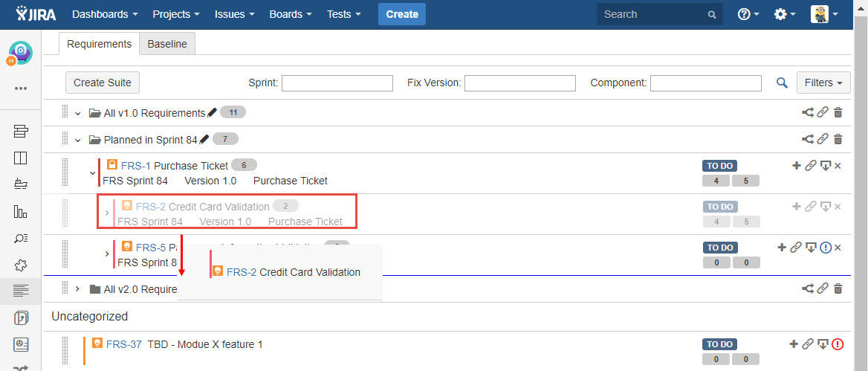
Task: Click the red warning icon on FRS-37
Action: 838,344
